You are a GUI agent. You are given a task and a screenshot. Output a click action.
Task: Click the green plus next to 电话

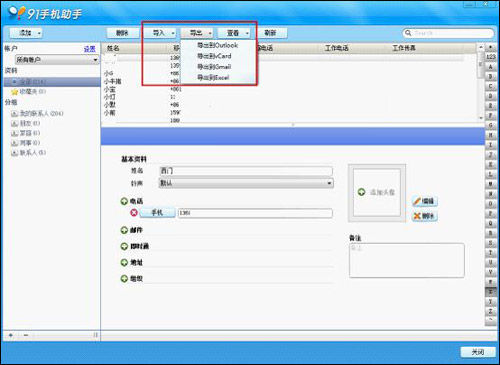[x=124, y=201]
